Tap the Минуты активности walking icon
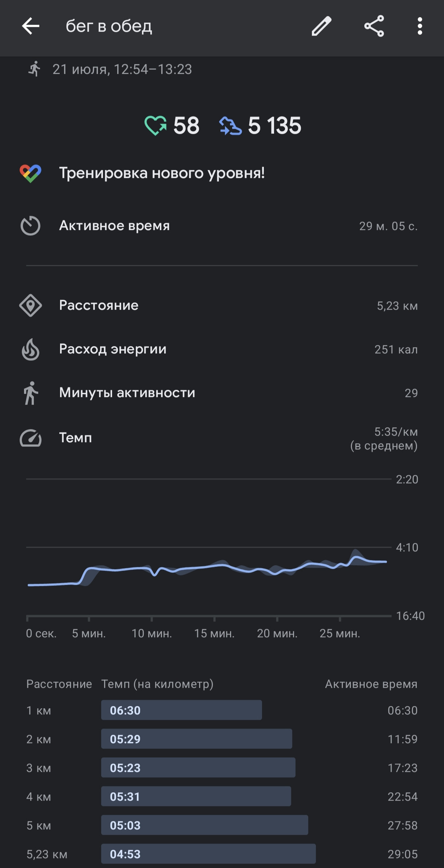The width and height of the screenshot is (444, 868). pyautogui.click(x=31, y=393)
